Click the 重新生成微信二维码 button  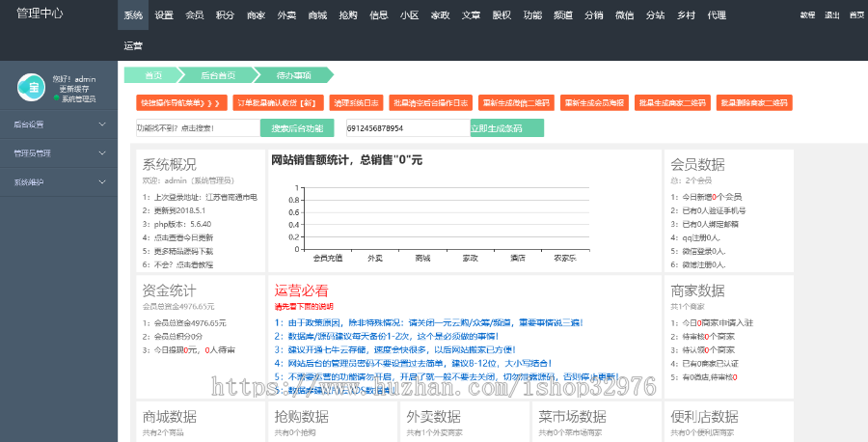(x=516, y=102)
